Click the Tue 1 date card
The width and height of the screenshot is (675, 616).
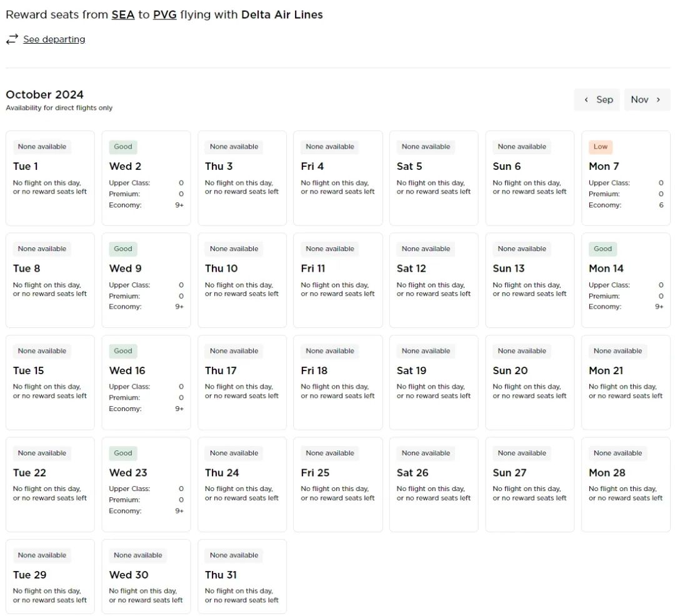pos(50,178)
